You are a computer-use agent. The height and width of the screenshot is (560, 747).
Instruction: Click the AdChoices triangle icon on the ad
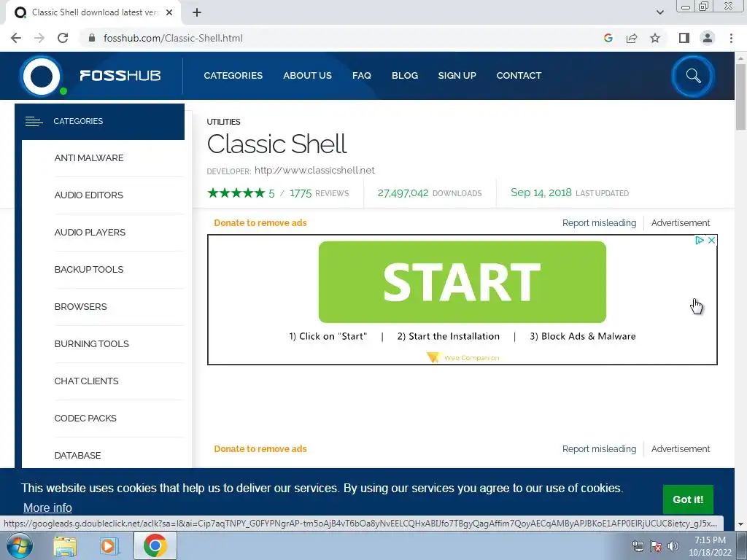click(700, 241)
